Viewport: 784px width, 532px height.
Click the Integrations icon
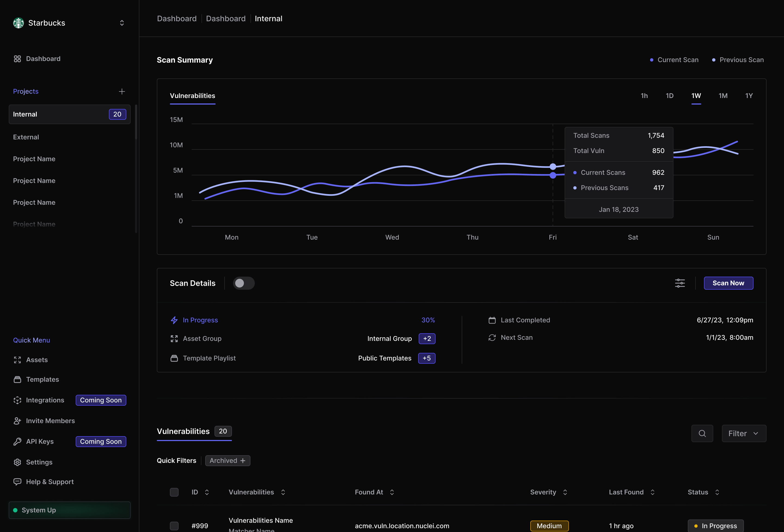click(x=17, y=400)
